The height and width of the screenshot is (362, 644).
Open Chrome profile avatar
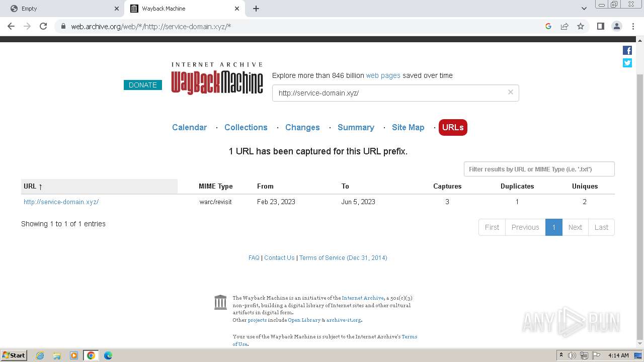(616, 26)
